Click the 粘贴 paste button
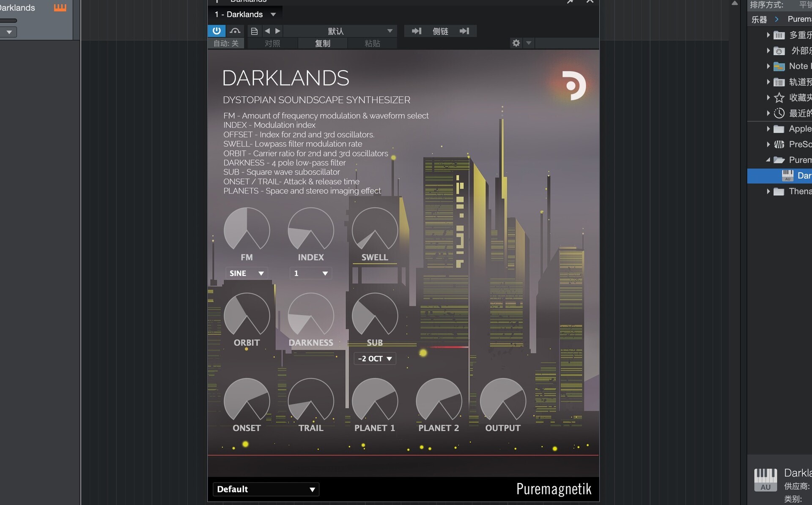 coord(372,44)
